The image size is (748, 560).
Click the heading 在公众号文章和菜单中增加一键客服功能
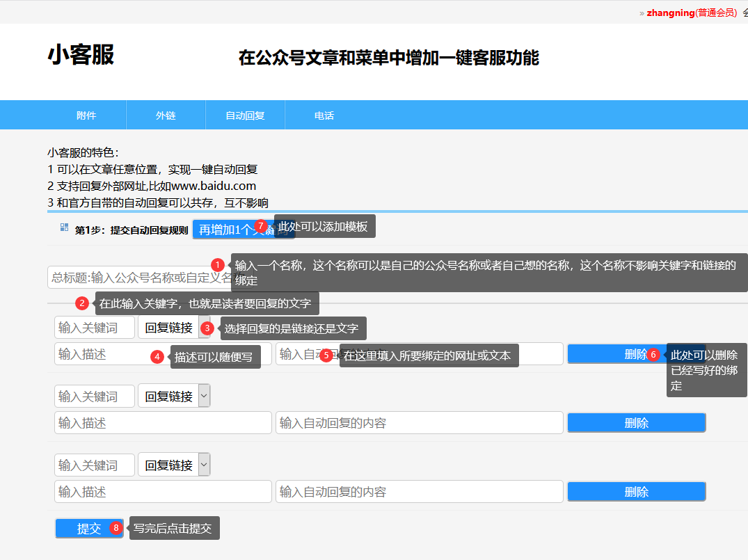[x=388, y=58]
